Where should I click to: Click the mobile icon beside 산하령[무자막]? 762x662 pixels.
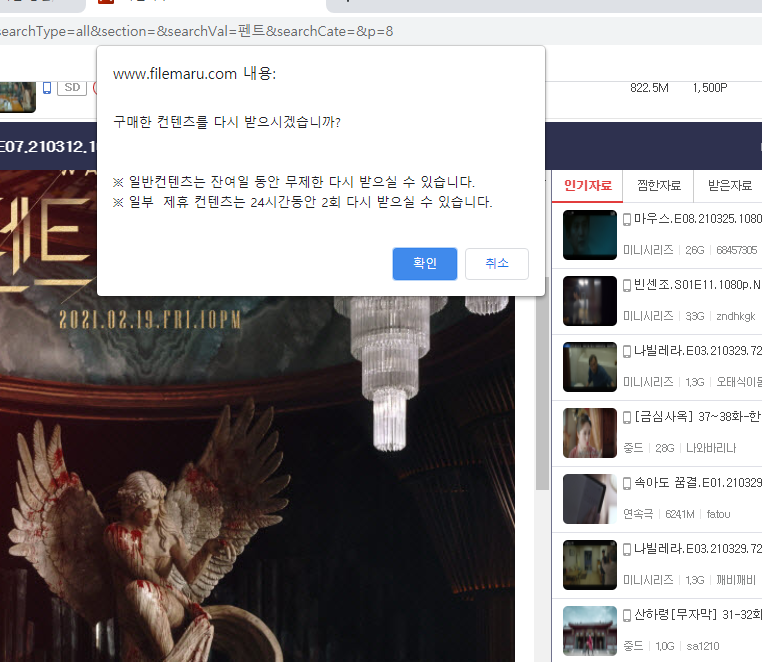(627, 616)
